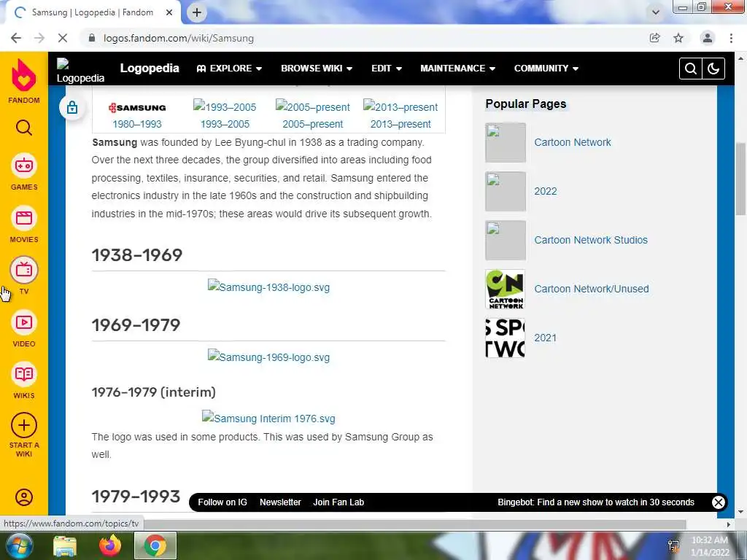The width and height of the screenshot is (747, 560).
Task: Click the Bingebot find a show link
Action: tap(595, 502)
